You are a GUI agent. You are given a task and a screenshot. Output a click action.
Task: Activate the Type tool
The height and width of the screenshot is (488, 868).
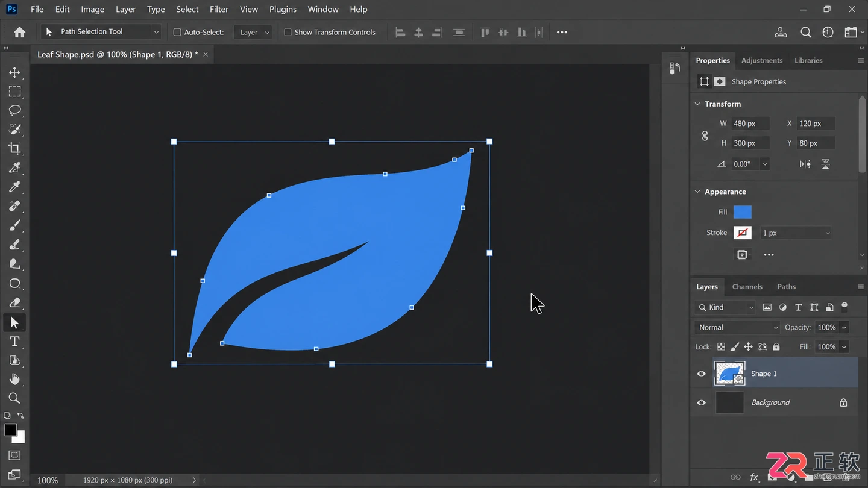coord(14,342)
